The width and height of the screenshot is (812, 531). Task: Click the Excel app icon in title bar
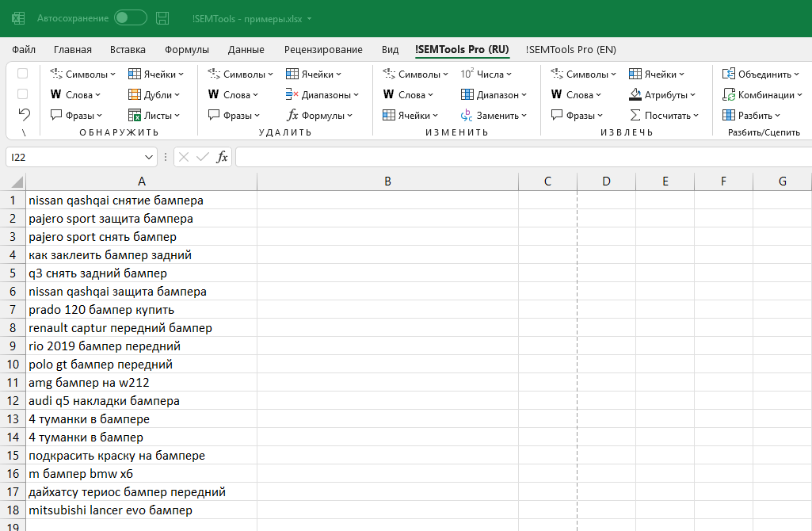18,19
